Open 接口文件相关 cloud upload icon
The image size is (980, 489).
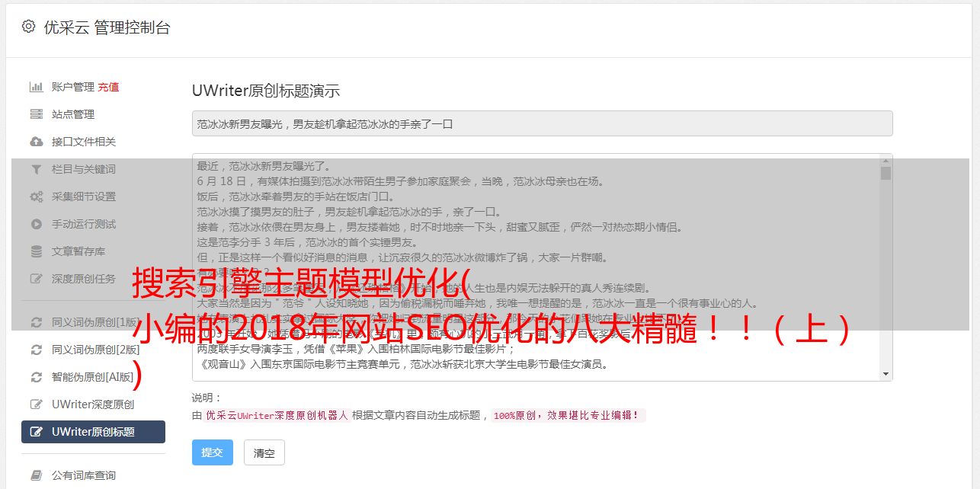[36, 142]
